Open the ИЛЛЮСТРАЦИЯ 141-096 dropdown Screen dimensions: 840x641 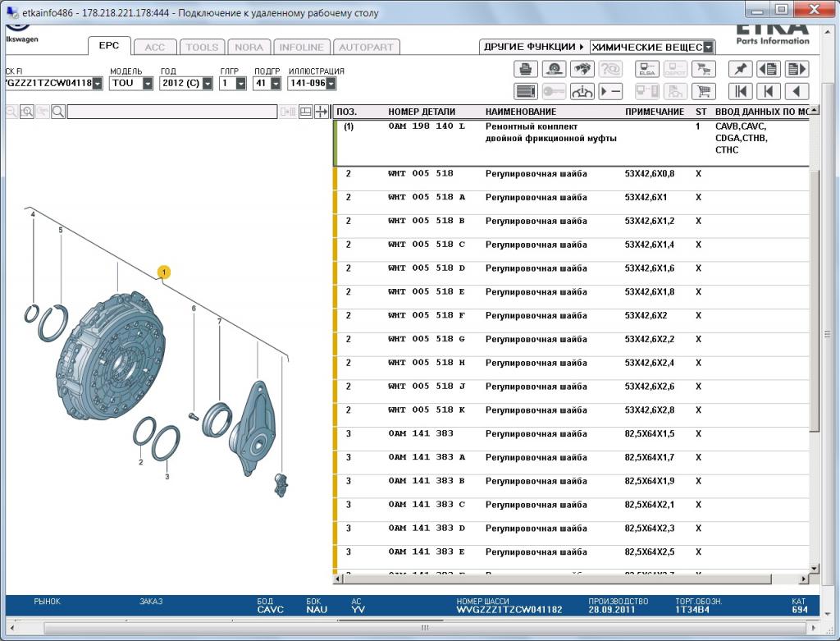click(331, 84)
